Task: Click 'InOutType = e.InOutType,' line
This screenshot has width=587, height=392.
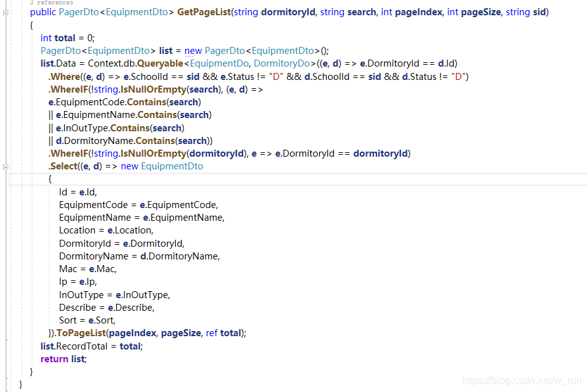Action: click(x=115, y=295)
